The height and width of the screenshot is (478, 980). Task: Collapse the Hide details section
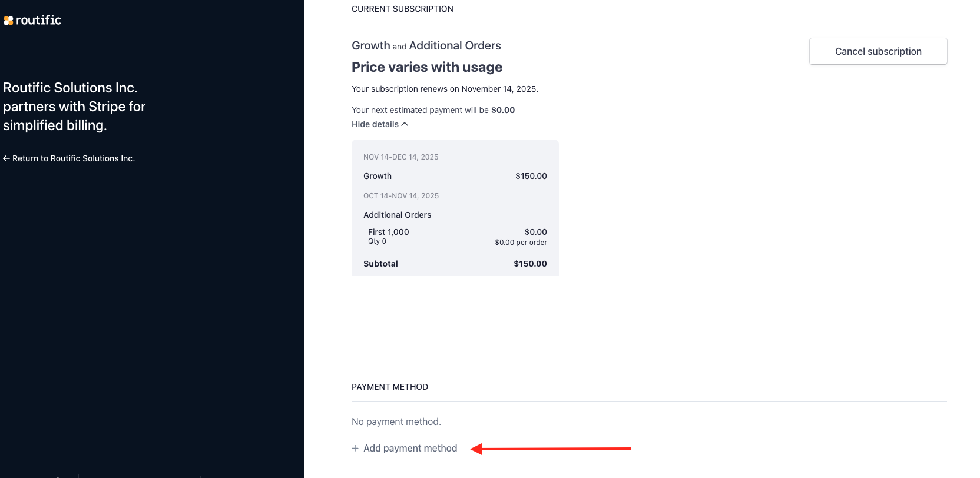pos(375,124)
